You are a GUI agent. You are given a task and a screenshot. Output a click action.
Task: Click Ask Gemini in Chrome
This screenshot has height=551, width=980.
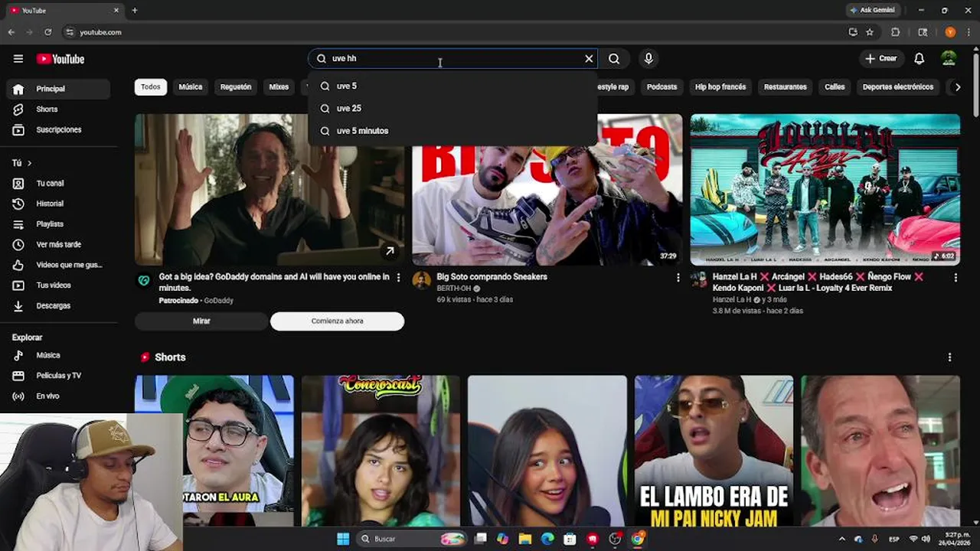[872, 10]
